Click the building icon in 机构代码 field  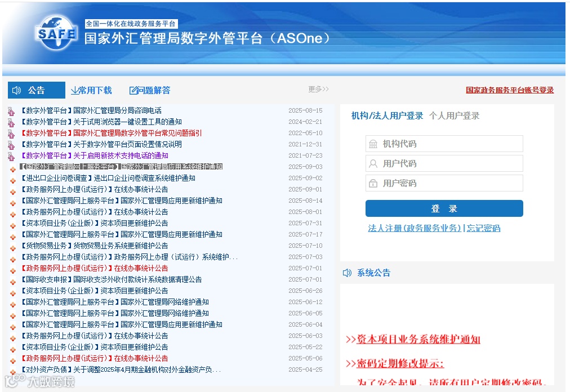[x=373, y=144]
